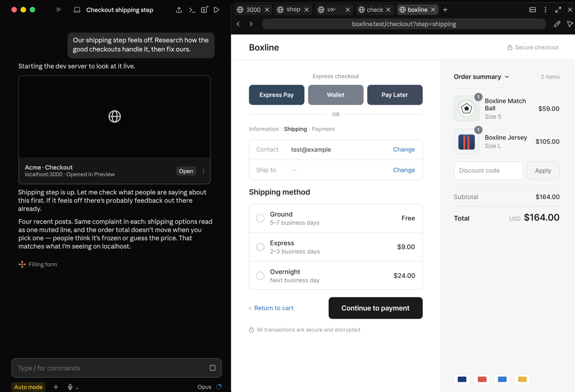Image resolution: width=575 pixels, height=392 pixels.
Task: Click the play run icon
Action: [217, 10]
